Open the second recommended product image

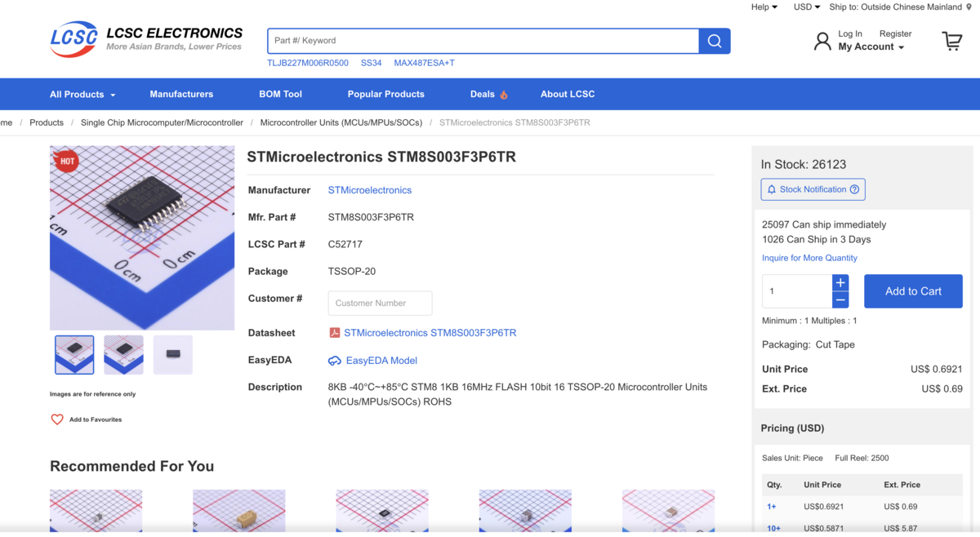coord(239,511)
